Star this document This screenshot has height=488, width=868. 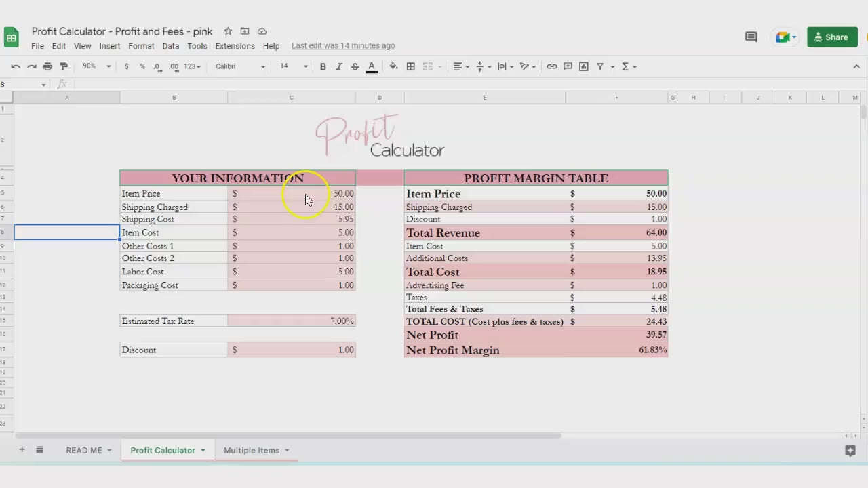coord(228,31)
